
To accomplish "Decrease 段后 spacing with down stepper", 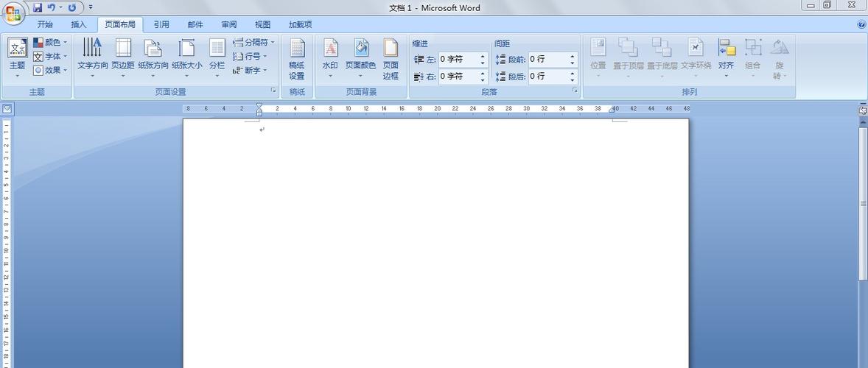I will (x=573, y=80).
